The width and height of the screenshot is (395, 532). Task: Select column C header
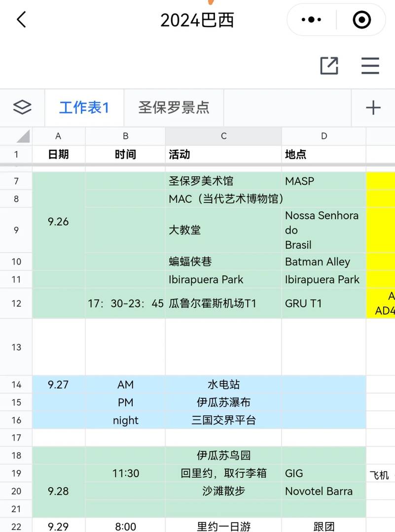pos(223,136)
